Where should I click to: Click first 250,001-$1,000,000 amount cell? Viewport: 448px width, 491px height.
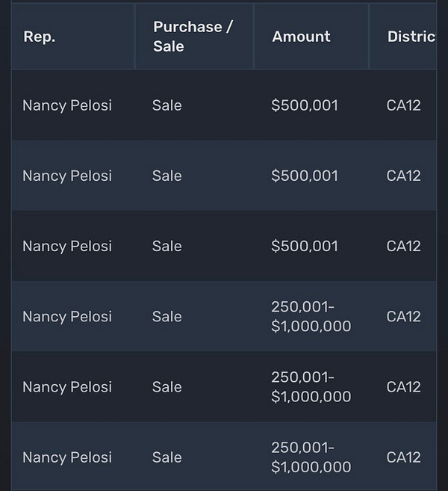(311, 316)
